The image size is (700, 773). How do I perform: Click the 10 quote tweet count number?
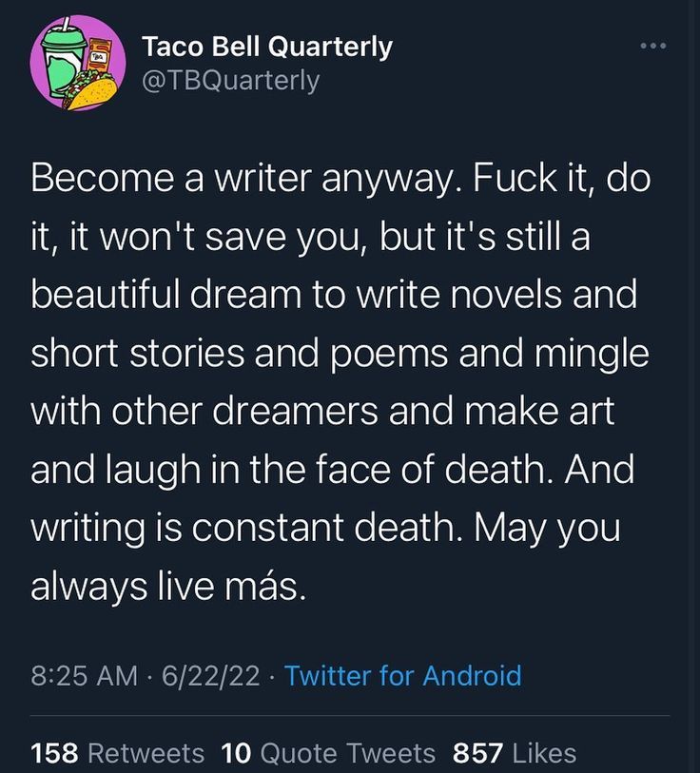(x=235, y=754)
